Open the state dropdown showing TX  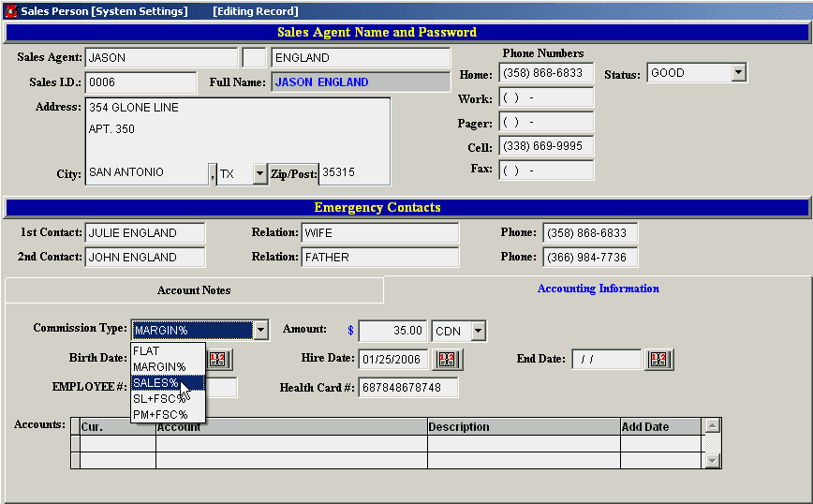259,173
